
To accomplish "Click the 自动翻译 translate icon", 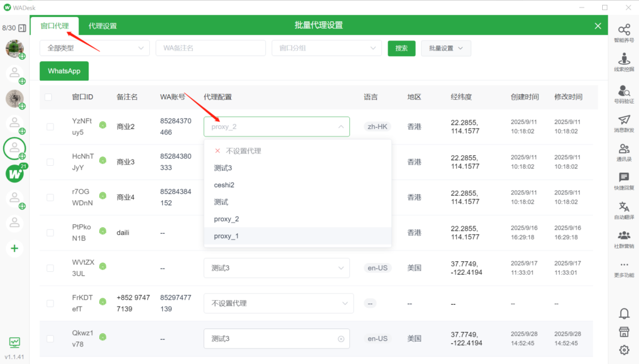I will click(623, 208).
